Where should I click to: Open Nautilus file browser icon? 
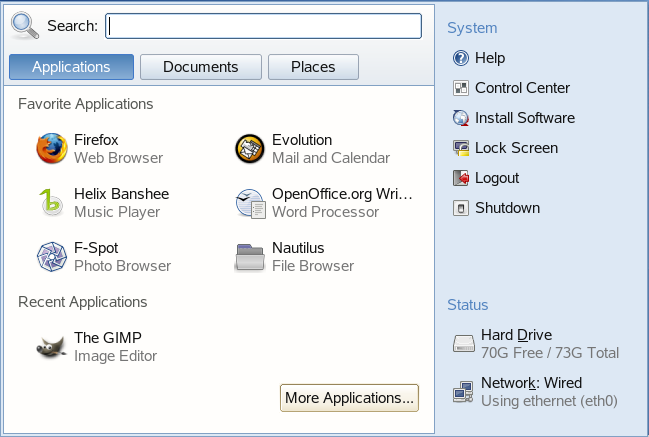[250, 257]
